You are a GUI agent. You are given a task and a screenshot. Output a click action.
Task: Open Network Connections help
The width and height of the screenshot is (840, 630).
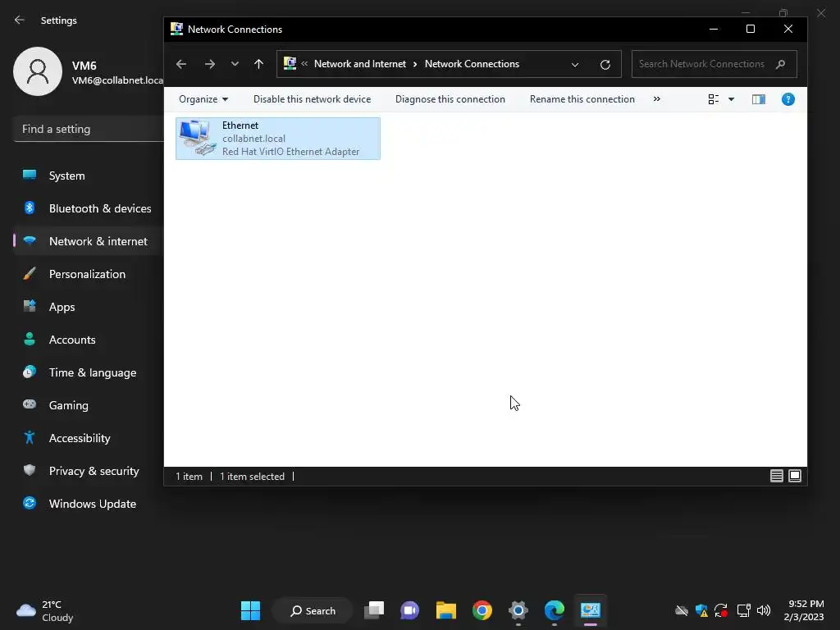pyautogui.click(x=788, y=99)
